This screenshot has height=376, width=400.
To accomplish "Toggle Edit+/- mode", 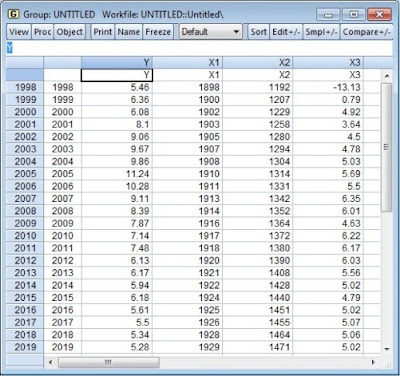I will click(286, 32).
